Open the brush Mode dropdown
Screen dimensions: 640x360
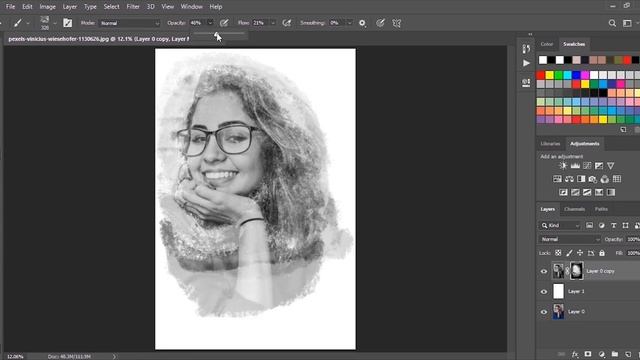tap(130, 23)
